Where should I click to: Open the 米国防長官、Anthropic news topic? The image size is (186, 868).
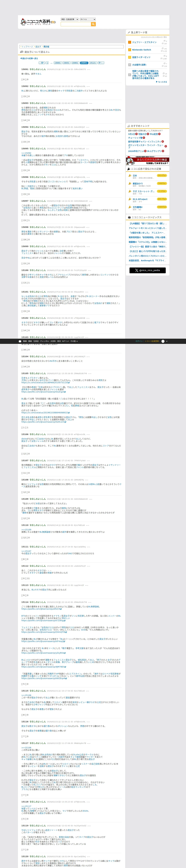[x=147, y=260]
